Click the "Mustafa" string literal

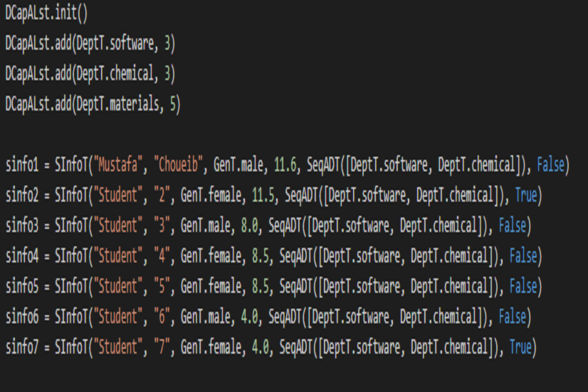(x=118, y=165)
